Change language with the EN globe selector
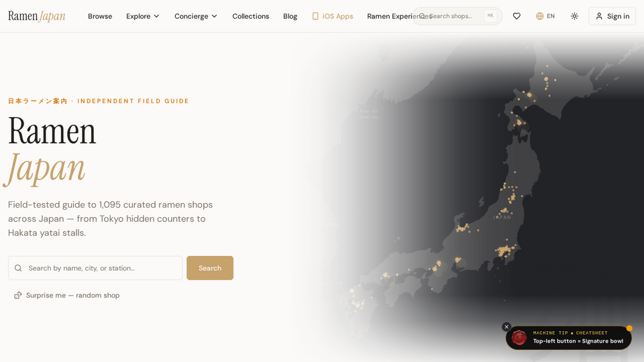The width and height of the screenshot is (644, 362). tap(545, 16)
